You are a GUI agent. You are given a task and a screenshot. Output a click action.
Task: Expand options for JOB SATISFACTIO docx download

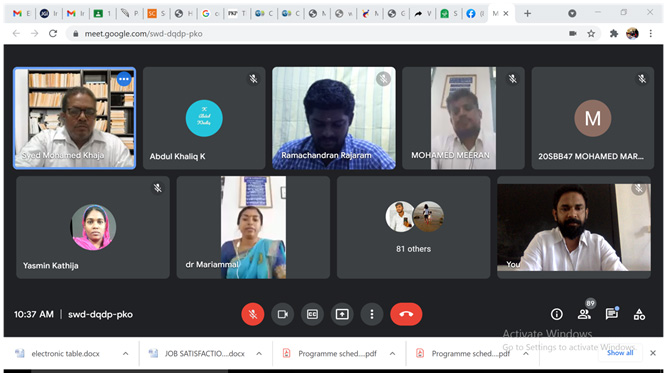(259, 353)
